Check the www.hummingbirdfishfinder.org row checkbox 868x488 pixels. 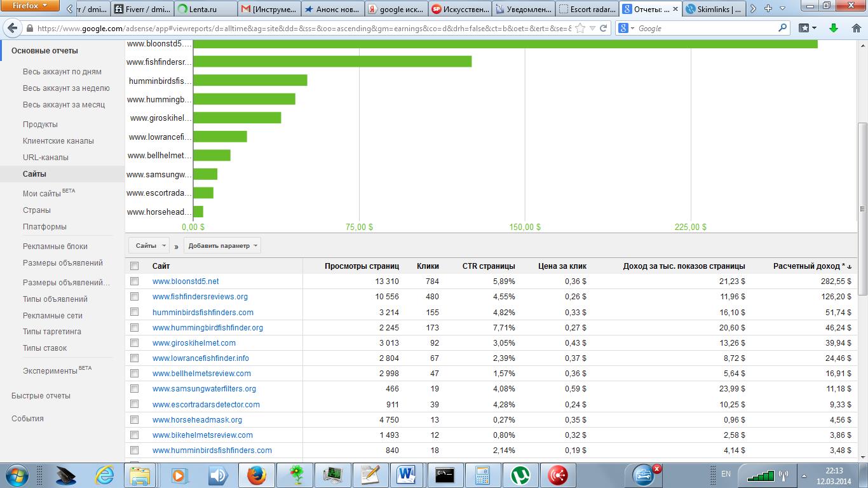point(134,327)
